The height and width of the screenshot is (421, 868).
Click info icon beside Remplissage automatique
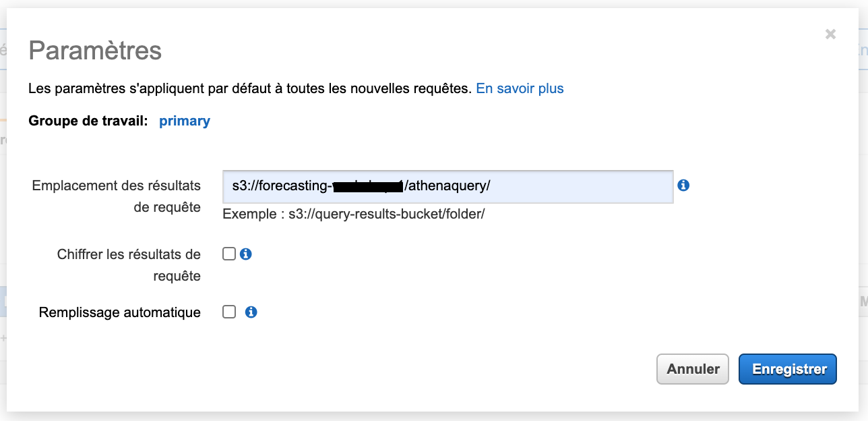251,312
